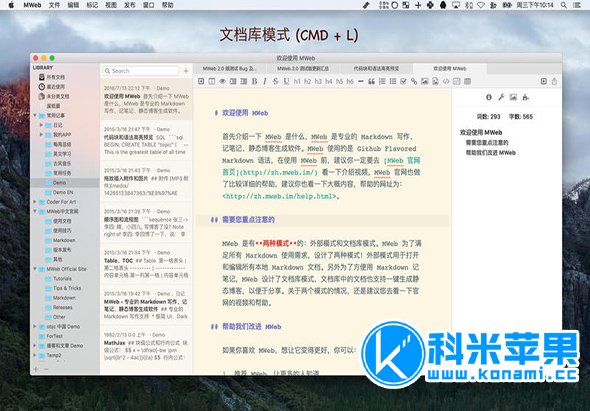Screen dimensions: 590x411
Task: Add a new document with the plus beside Search
Action: tap(186, 71)
